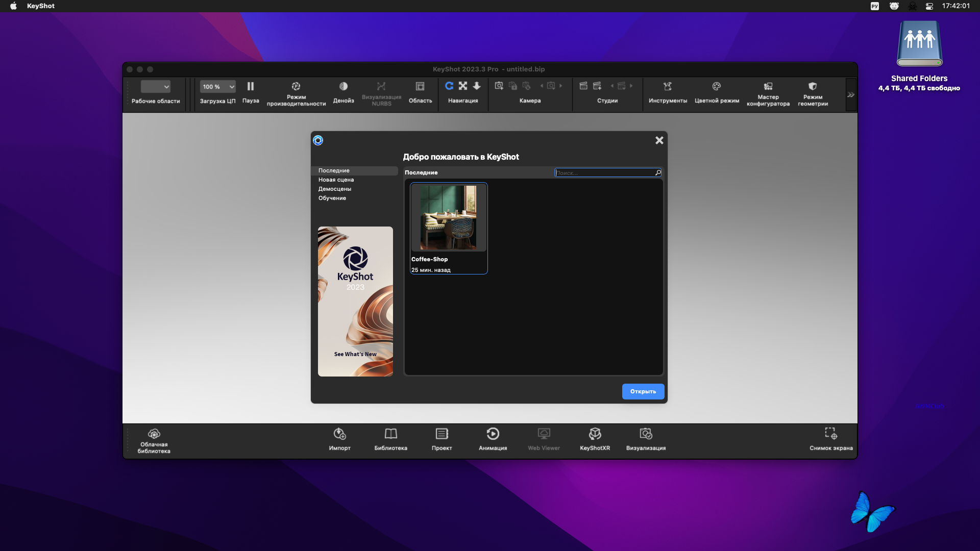Select Новая сцена in the welcome sidebar
Screen dimensions: 980x551
point(354,180)
